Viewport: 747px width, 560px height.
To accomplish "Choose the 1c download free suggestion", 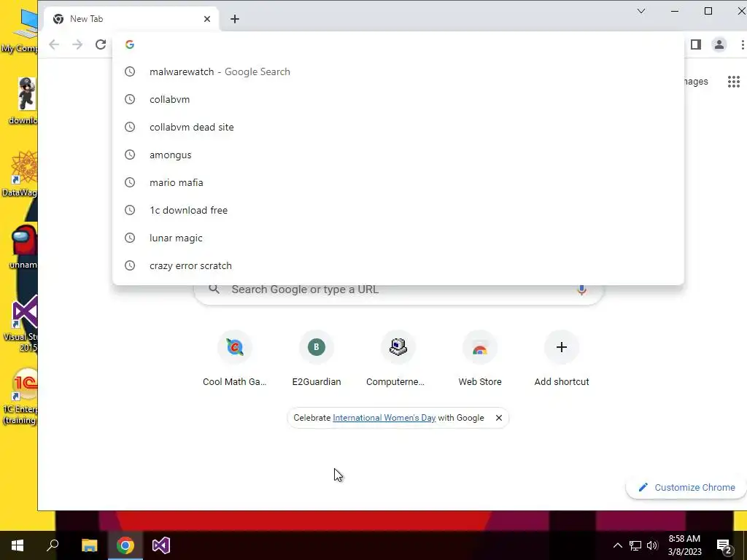I will (x=398, y=210).
